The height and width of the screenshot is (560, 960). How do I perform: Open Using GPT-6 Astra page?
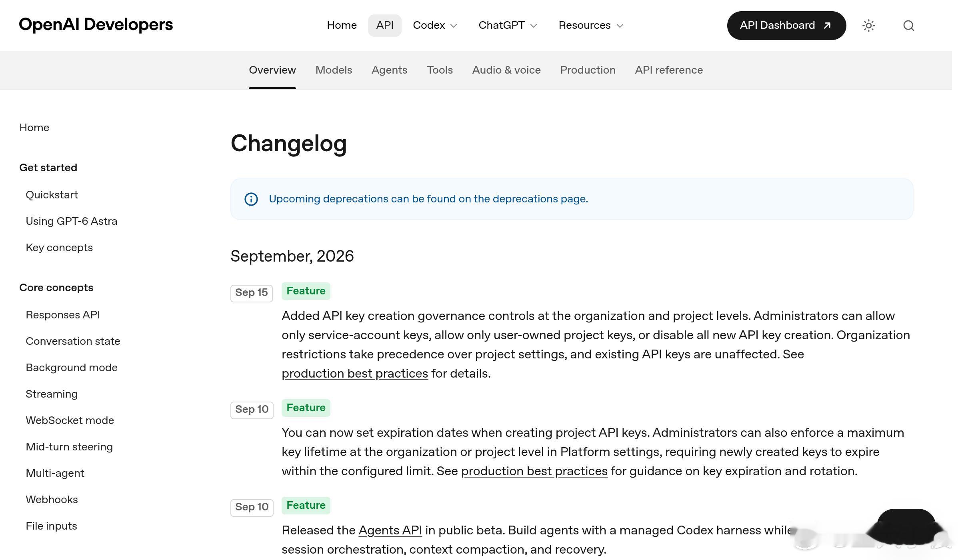[x=72, y=221]
